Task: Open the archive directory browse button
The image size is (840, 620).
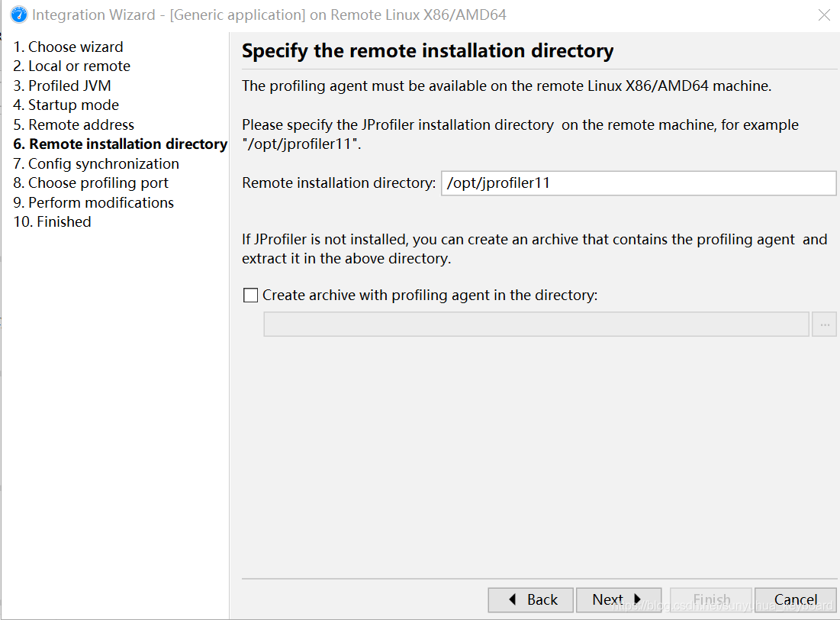Action: coord(824,325)
